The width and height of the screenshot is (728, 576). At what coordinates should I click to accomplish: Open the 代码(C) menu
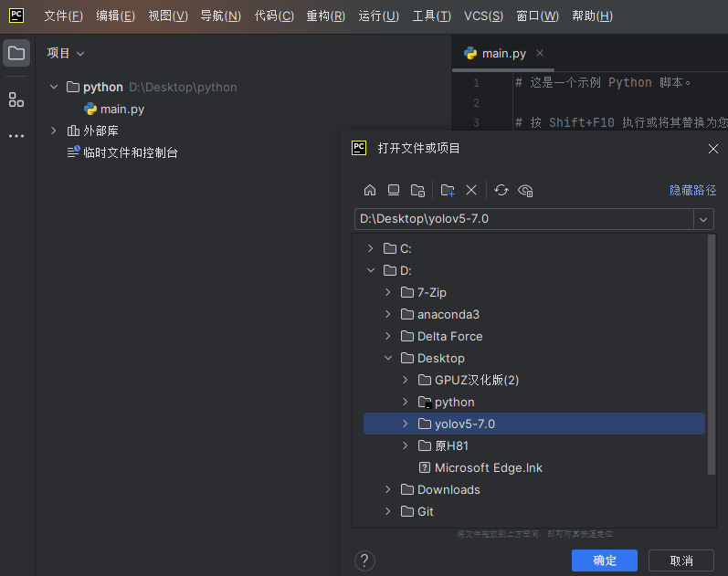coord(274,16)
